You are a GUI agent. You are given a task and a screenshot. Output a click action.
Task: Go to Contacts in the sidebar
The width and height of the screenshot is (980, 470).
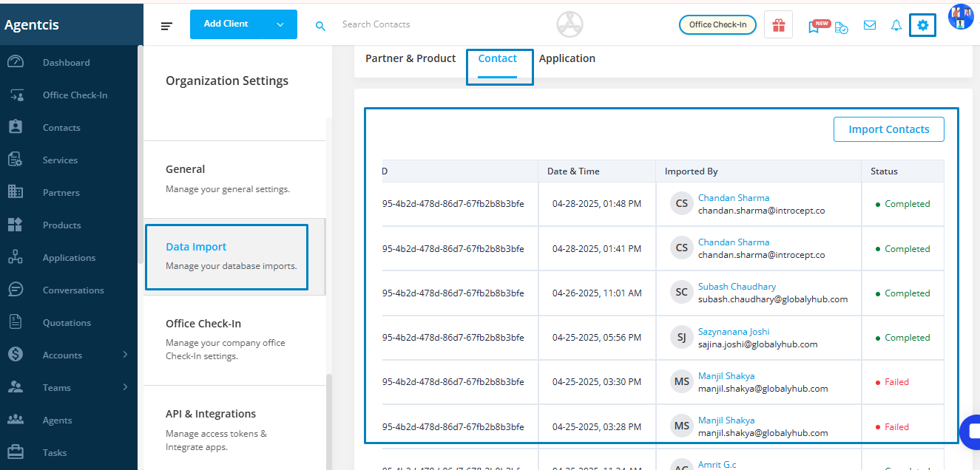click(61, 128)
